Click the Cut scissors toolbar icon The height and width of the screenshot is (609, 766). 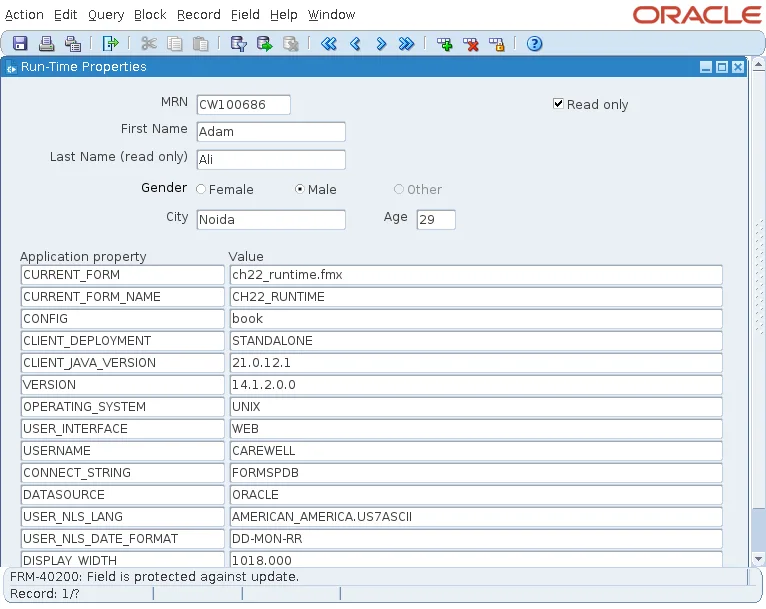click(149, 43)
